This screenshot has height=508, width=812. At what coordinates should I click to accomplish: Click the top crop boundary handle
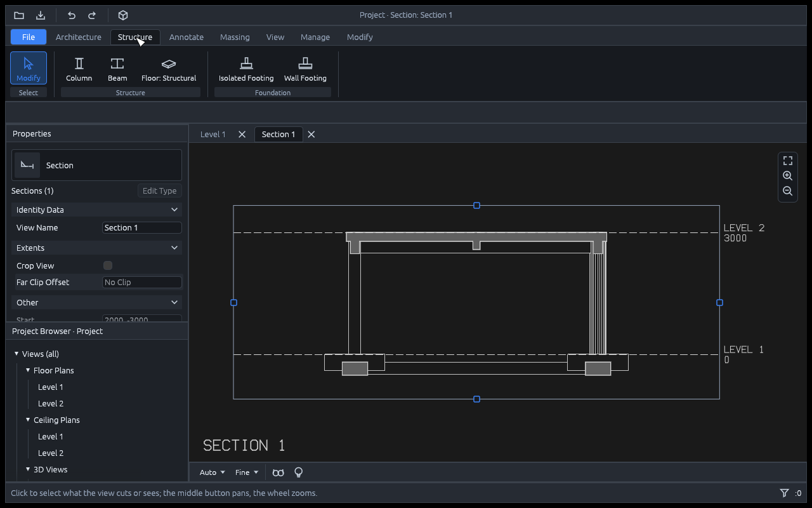tap(476, 206)
